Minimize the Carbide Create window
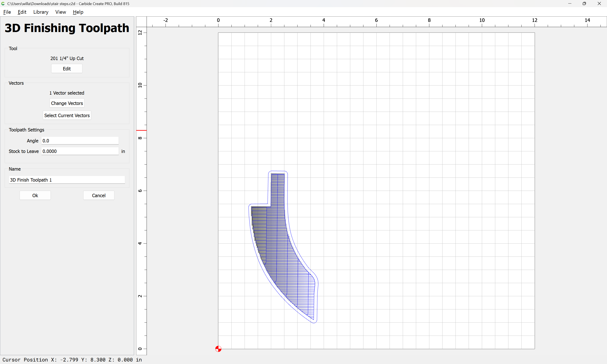 pyautogui.click(x=569, y=3)
